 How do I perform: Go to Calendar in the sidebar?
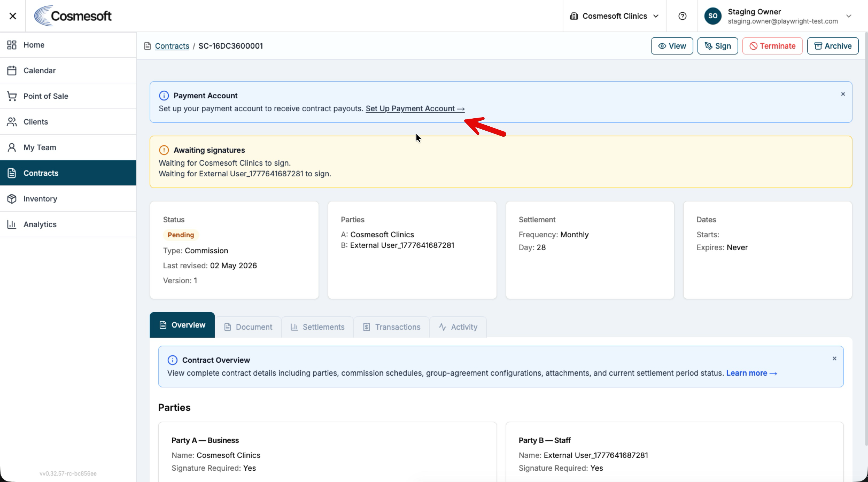pyautogui.click(x=68, y=70)
